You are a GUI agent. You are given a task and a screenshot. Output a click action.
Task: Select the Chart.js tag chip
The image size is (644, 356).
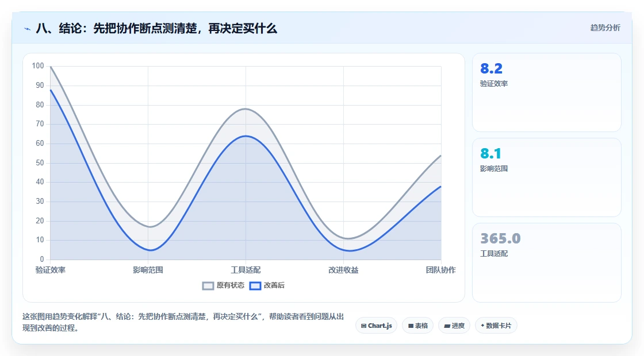(x=376, y=326)
